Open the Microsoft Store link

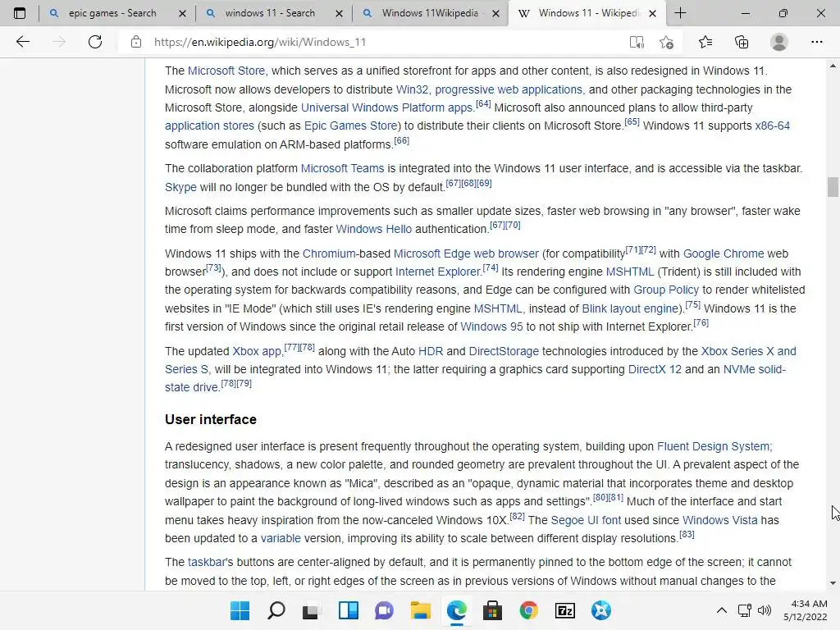[x=226, y=71]
